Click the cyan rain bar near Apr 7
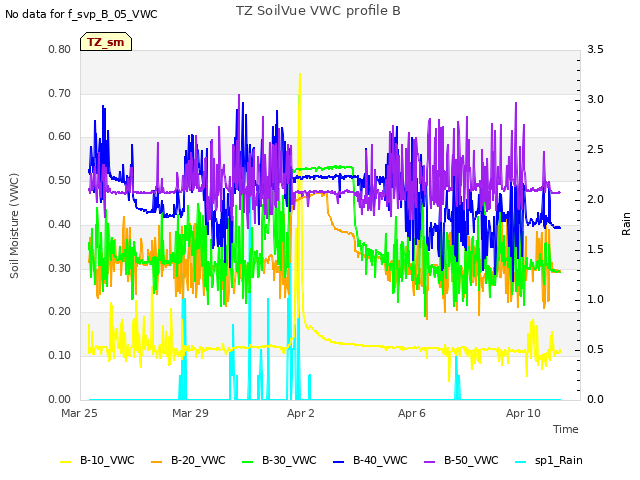 (x=457, y=378)
